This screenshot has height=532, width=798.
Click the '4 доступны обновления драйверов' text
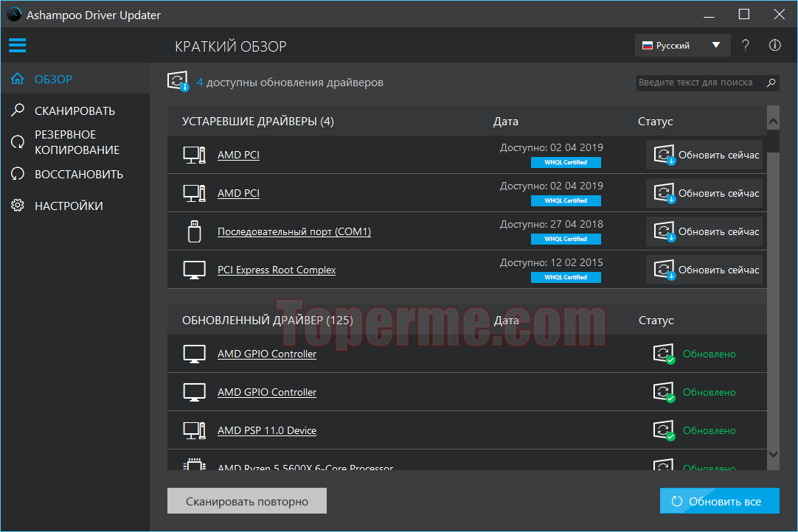(x=290, y=83)
